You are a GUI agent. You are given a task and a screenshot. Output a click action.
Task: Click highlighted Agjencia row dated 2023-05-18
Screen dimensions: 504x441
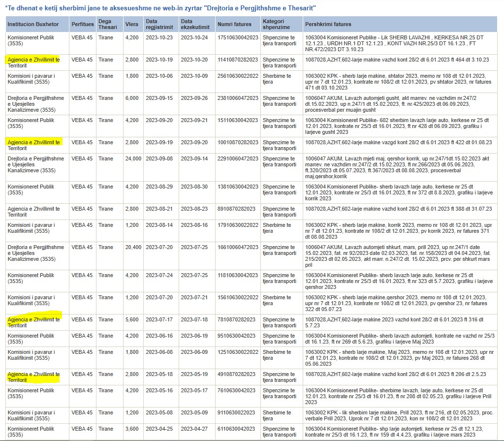click(x=33, y=378)
